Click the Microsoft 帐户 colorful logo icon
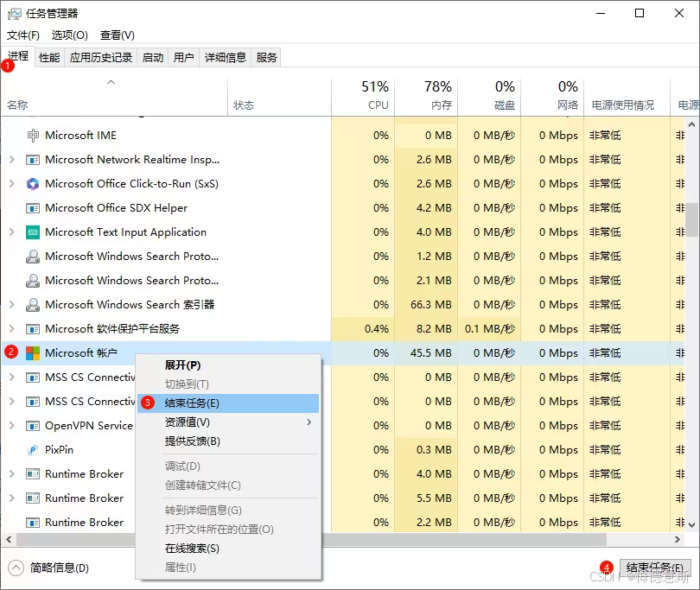Screen dimensions: 700x590 (x=33, y=353)
